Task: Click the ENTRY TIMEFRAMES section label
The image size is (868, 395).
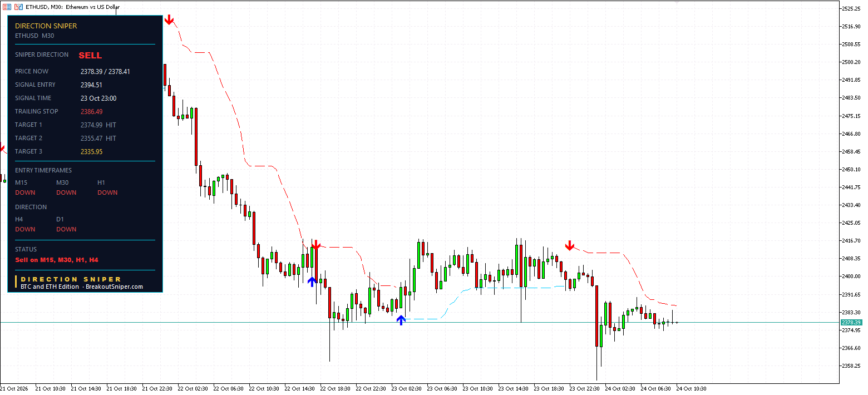Action: coord(43,170)
